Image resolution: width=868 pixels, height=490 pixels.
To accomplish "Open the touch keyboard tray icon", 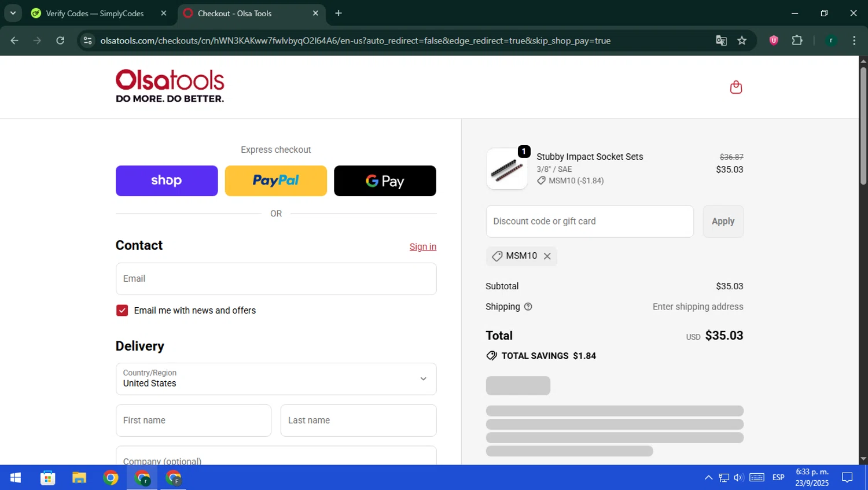I will tap(757, 478).
